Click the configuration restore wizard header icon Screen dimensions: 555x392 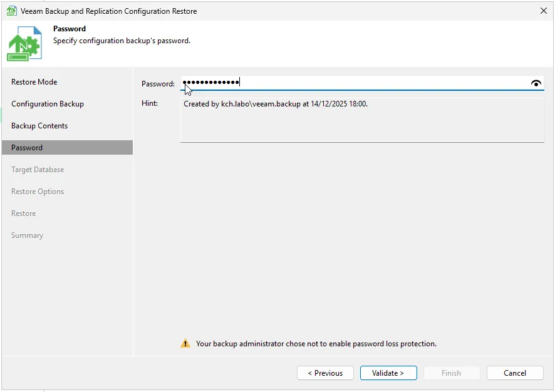[25, 44]
